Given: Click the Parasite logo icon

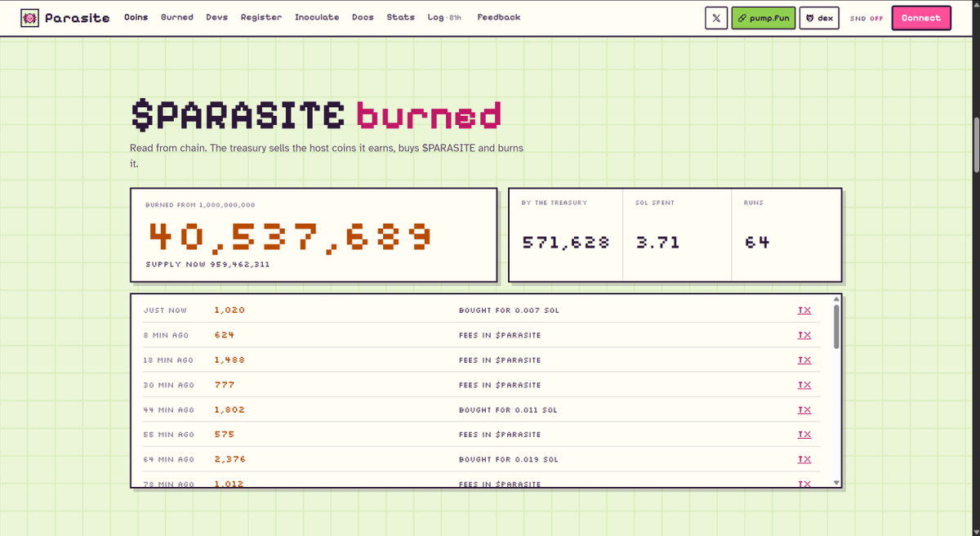Looking at the screenshot, I should pos(29,17).
